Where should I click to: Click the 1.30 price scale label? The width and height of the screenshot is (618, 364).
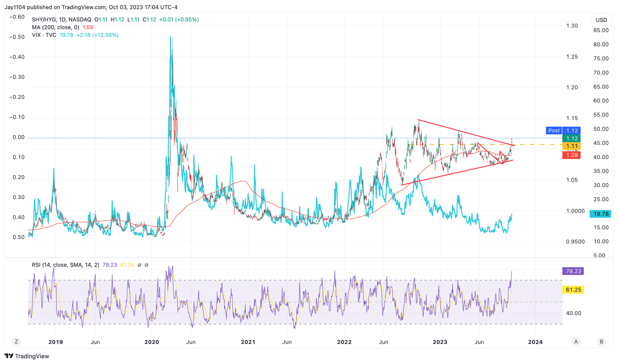tap(572, 26)
